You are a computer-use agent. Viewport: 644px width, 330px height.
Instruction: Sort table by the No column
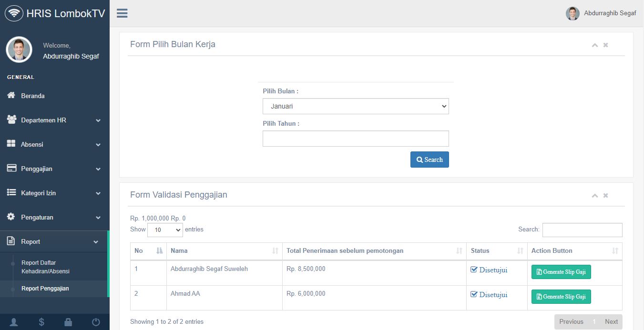click(148, 251)
